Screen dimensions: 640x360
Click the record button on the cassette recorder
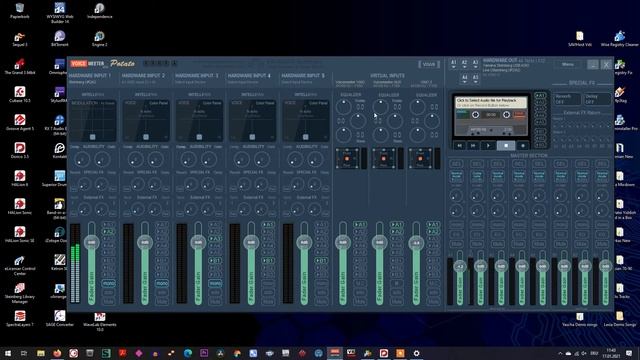(523, 145)
